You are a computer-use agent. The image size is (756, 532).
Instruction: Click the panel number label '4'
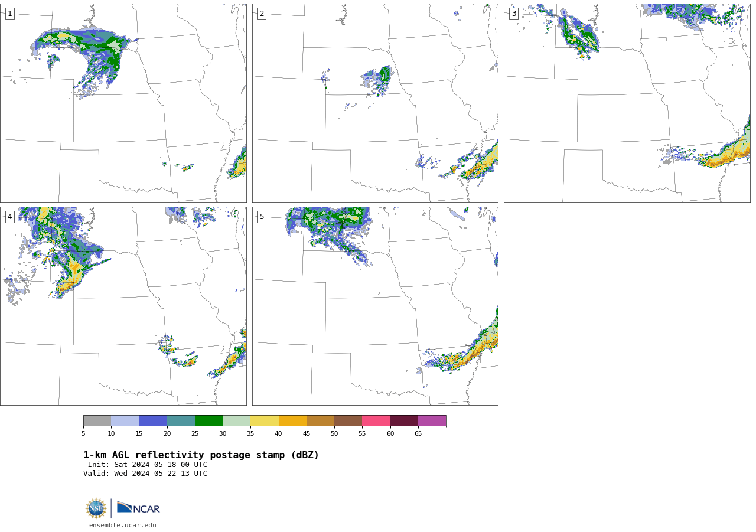pos(9,217)
